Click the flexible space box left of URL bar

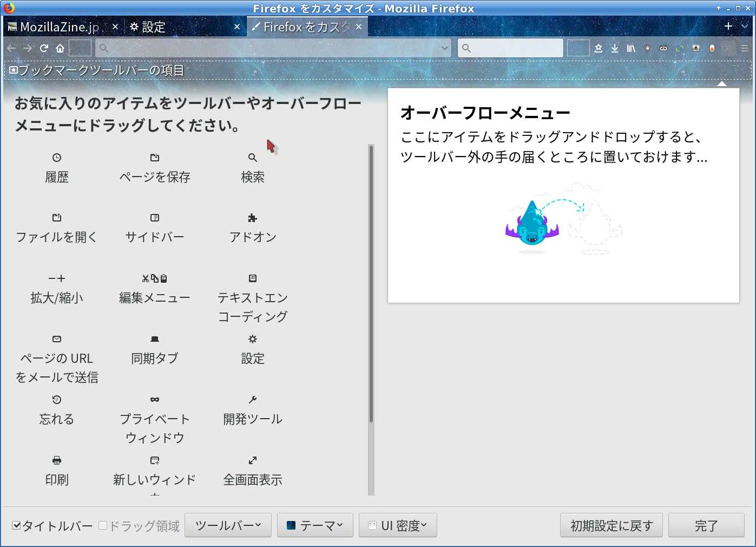pyautogui.click(x=80, y=48)
